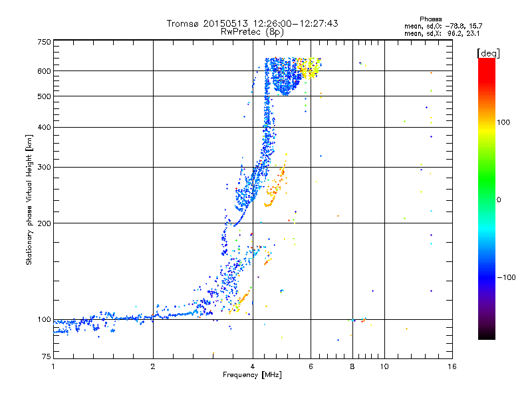Click the y-axis tick label '200'
Screen dimensions: 532x399
pos(44,223)
